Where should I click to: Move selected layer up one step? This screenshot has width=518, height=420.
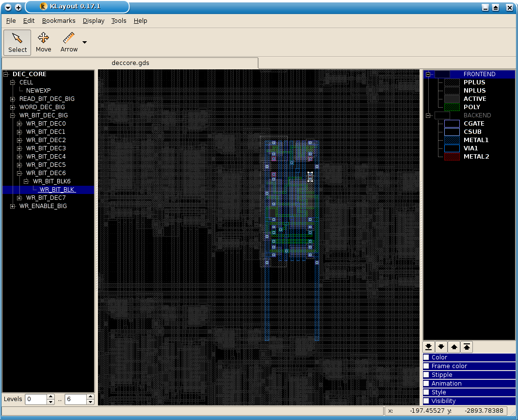coord(453,347)
